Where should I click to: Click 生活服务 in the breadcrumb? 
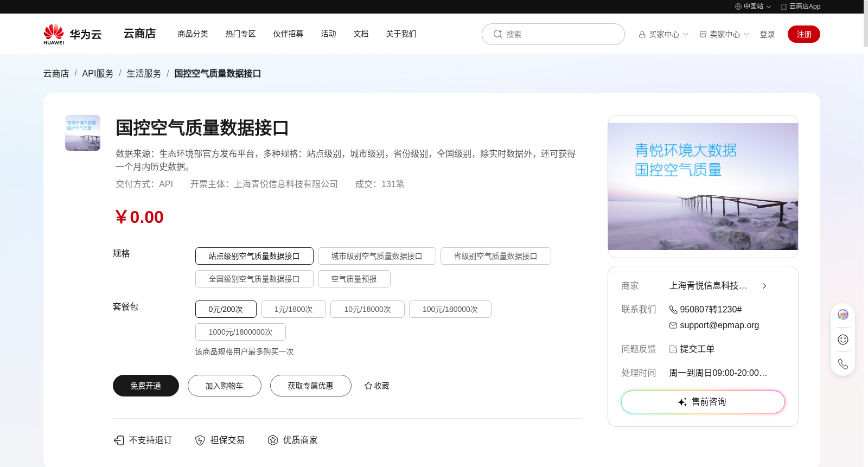click(x=144, y=73)
